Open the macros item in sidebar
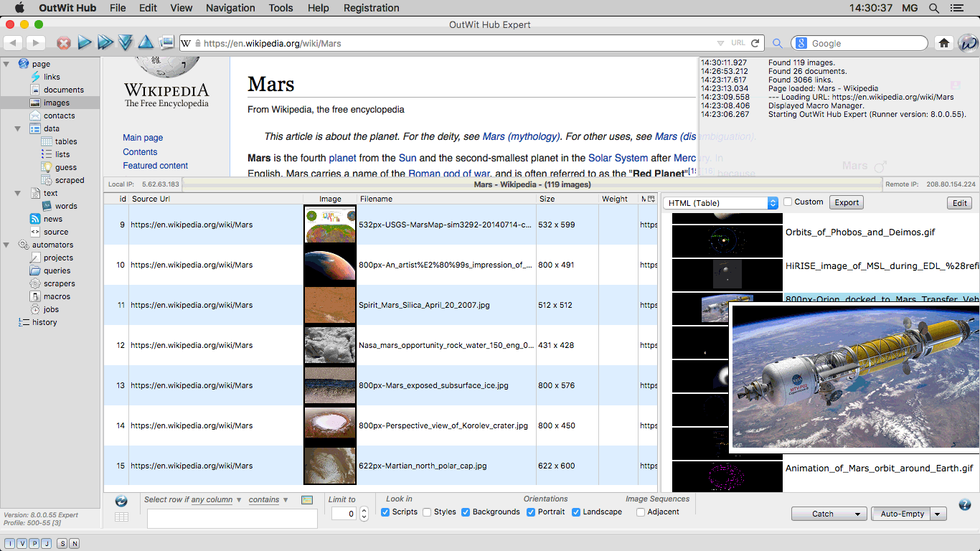This screenshot has width=980, height=551. (56, 296)
